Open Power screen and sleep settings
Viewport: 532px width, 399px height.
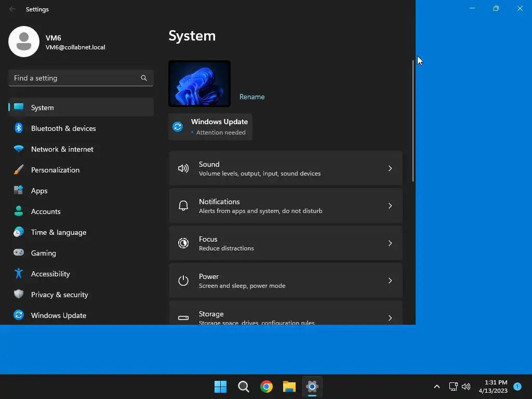[286, 281]
